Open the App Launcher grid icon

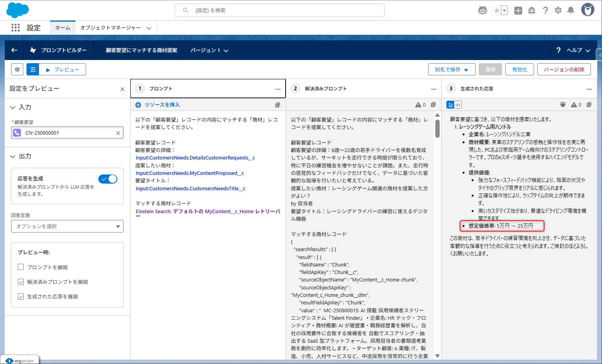point(15,28)
